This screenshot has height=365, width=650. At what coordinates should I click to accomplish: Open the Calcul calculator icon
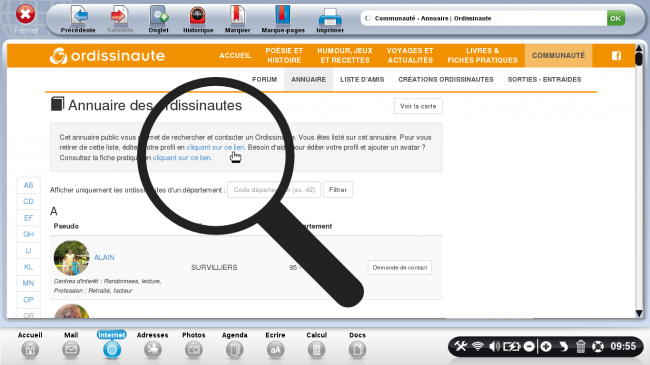coord(316,350)
